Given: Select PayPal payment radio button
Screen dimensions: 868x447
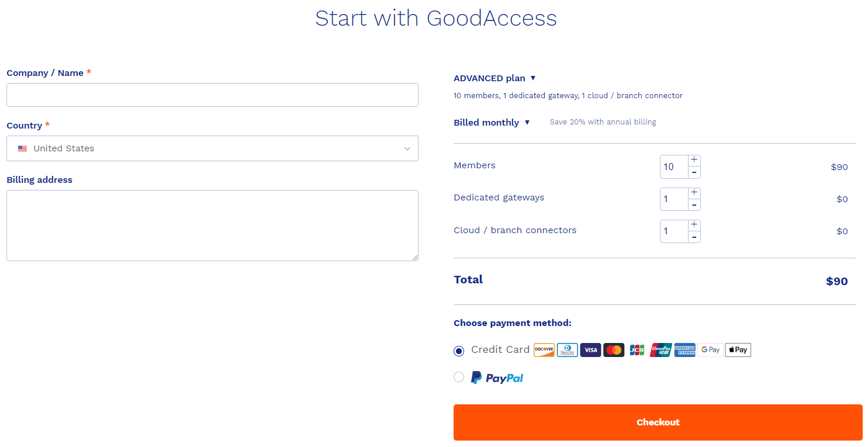Looking at the screenshot, I should click(459, 377).
